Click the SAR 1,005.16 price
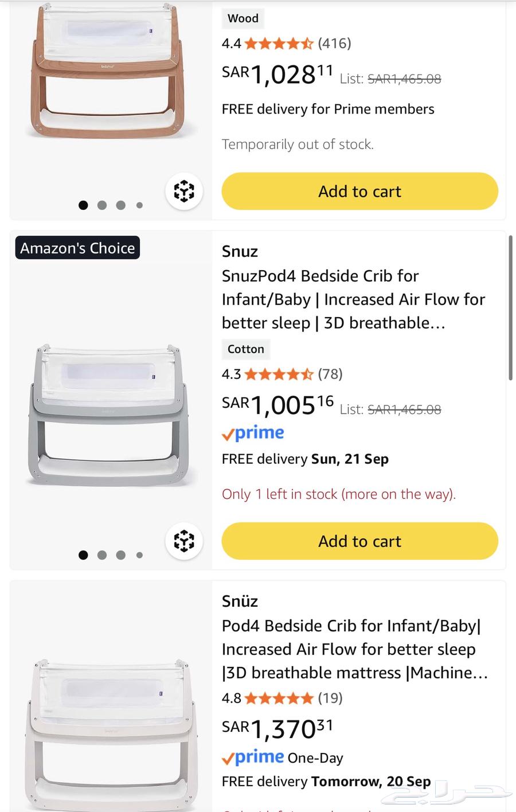Image resolution: width=516 pixels, height=812 pixels. [x=277, y=405]
